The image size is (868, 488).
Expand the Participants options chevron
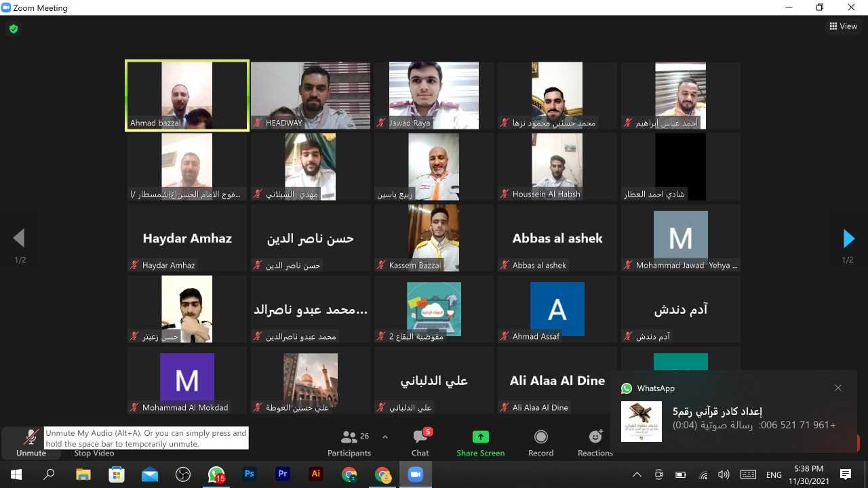tap(385, 437)
